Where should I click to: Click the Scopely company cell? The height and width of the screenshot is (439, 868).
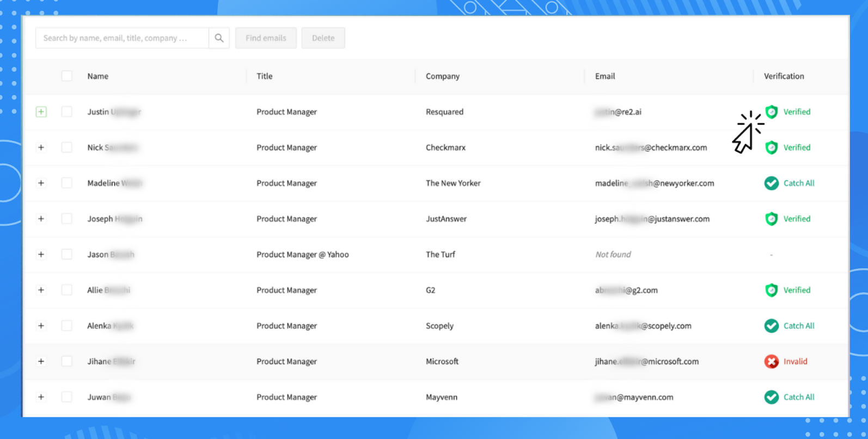[x=439, y=326]
